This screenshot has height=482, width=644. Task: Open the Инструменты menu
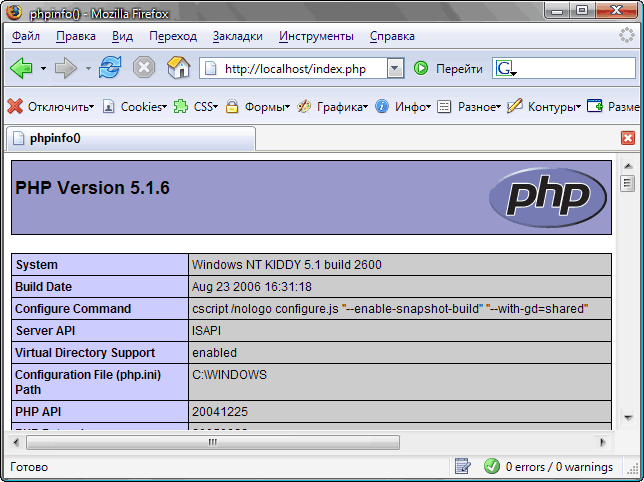tap(316, 36)
